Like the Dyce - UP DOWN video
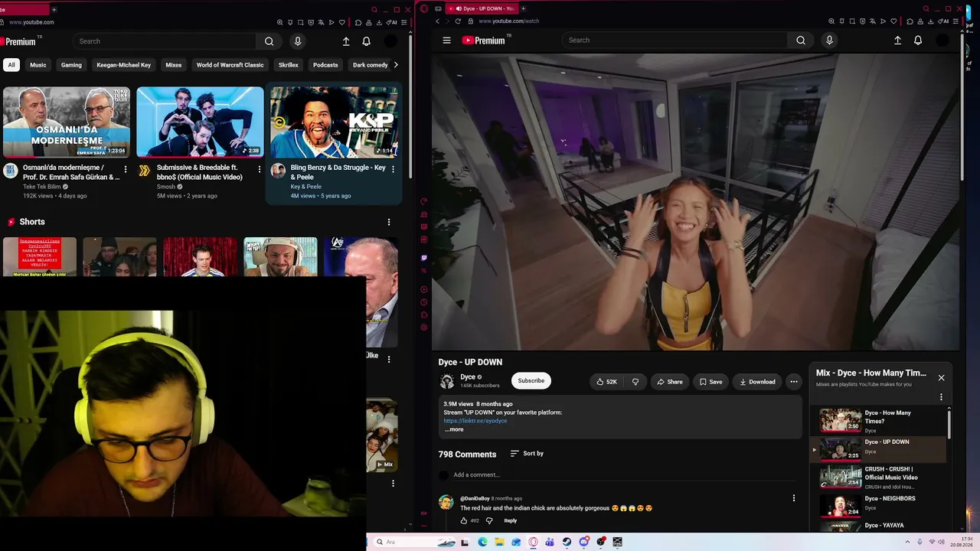Screen dimensions: 980x551 (x=607, y=382)
